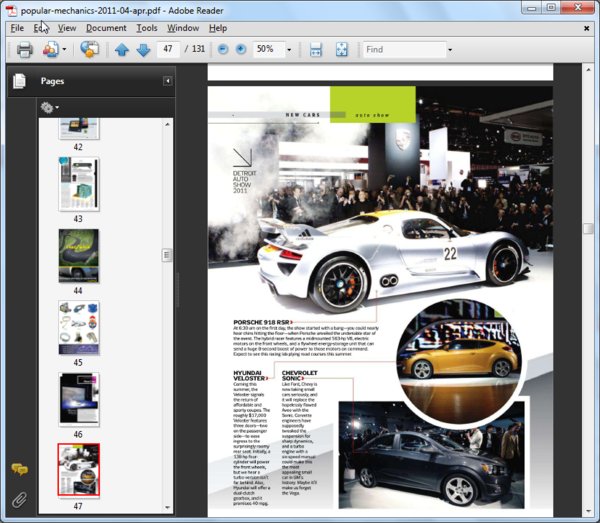600x523 pixels.
Task: Expand the Find options dropdown arrow
Action: (450, 49)
